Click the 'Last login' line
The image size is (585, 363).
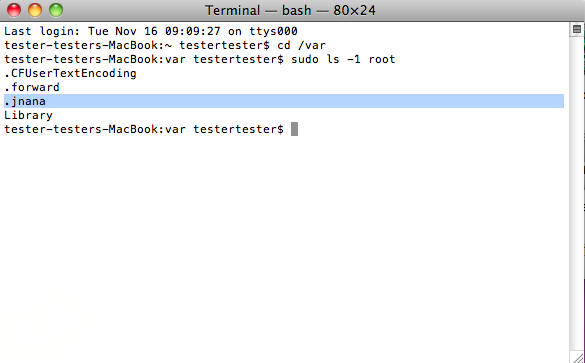[x=151, y=31]
